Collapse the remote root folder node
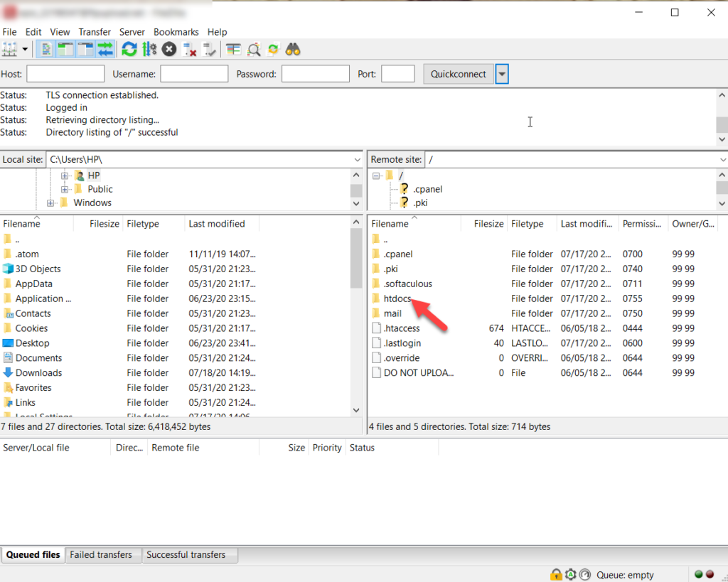The image size is (728, 582). point(376,176)
